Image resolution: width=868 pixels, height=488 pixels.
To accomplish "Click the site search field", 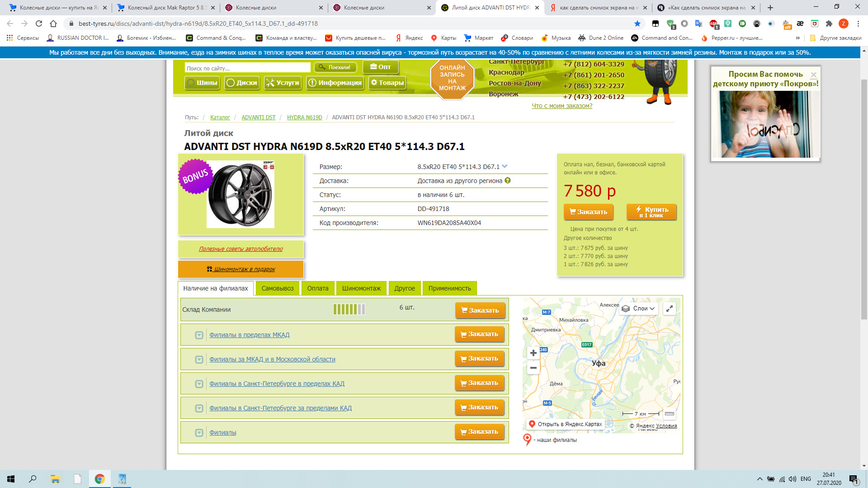I will point(248,68).
